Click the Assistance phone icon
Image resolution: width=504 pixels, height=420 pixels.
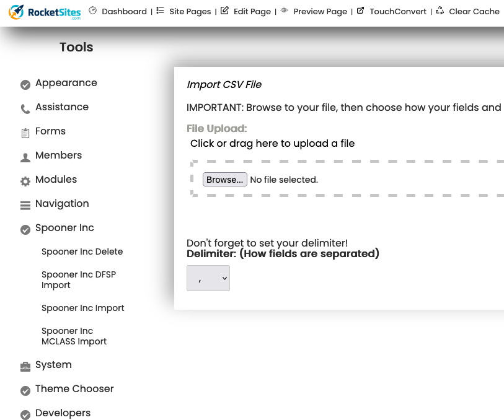pyautogui.click(x=25, y=110)
